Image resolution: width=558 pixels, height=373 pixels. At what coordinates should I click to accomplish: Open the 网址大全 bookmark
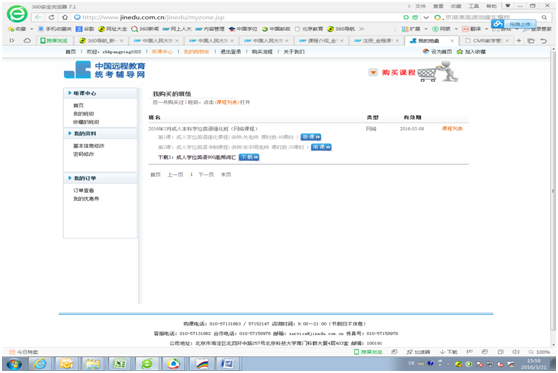click(112, 29)
